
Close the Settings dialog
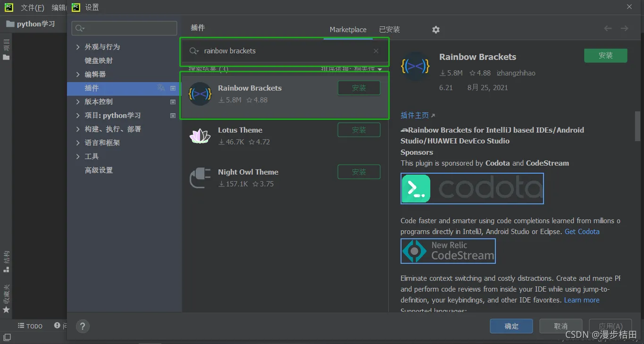point(629,7)
